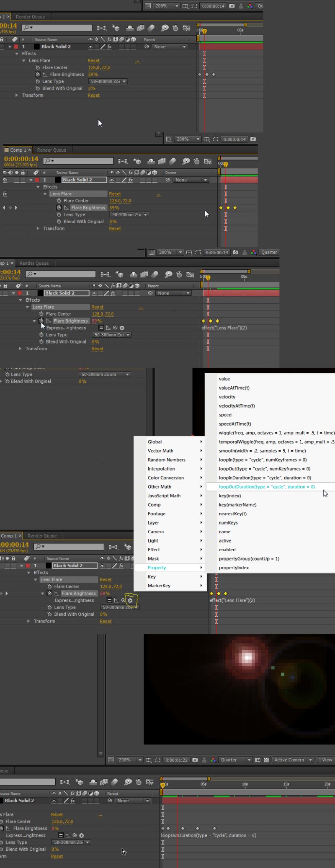Click the pixelated lens flare in the viewer
This screenshot has width=335, height=868.
(247, 657)
